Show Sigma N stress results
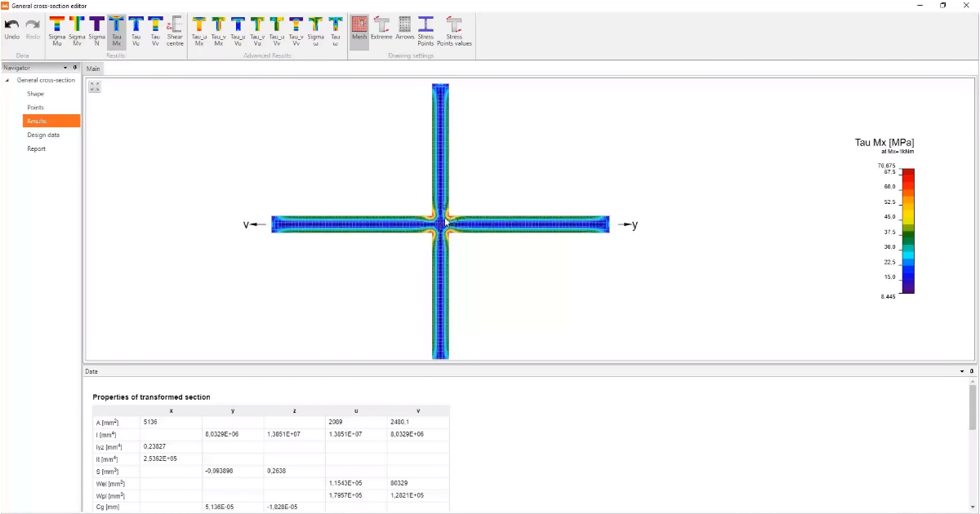The width and height of the screenshot is (980, 514). coord(96,31)
